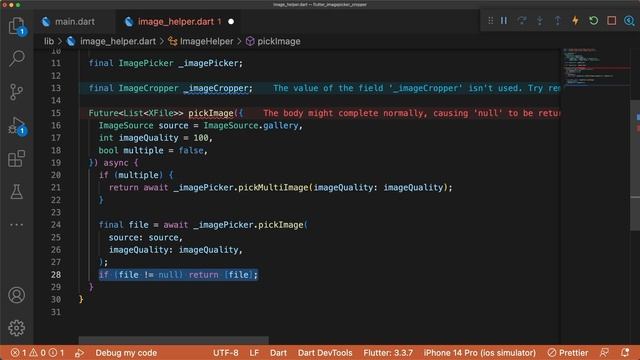Open Dart DevTools from status bar
The image size is (640, 360).
click(325, 353)
